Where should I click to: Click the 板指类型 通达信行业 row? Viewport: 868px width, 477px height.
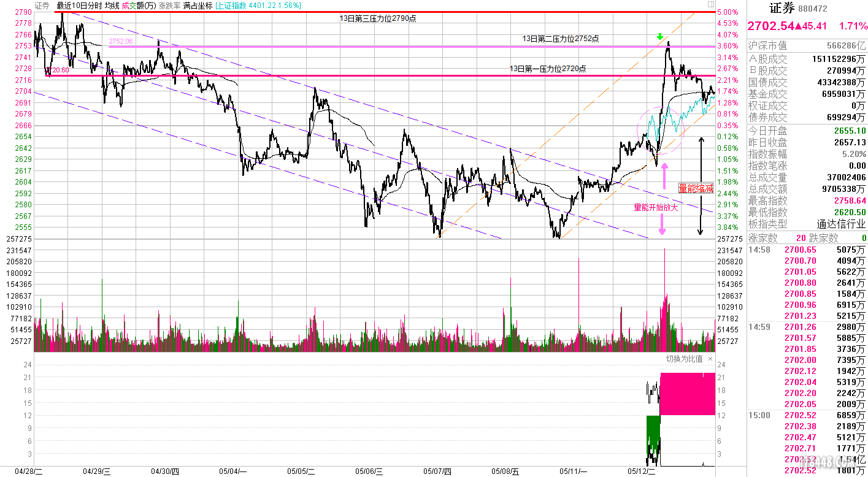[807, 224]
